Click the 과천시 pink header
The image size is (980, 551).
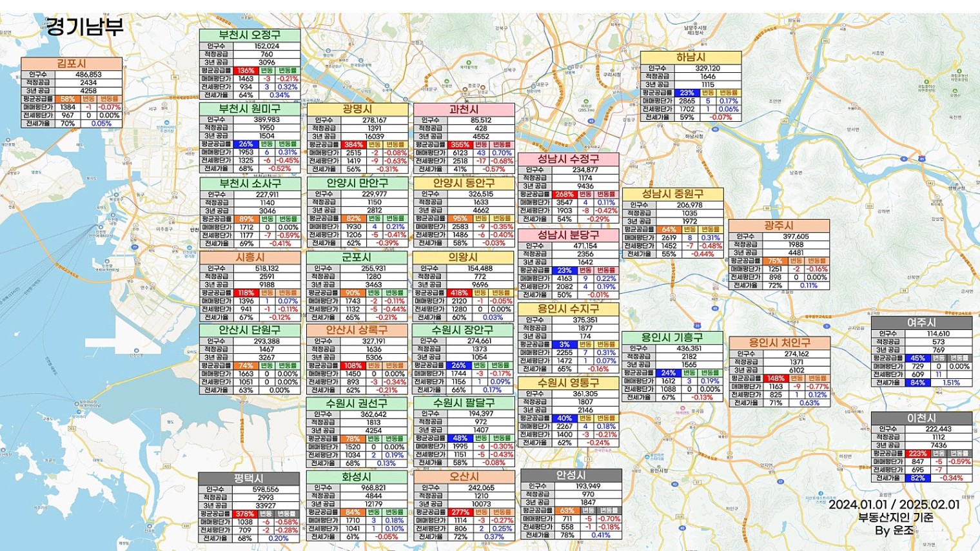464,109
